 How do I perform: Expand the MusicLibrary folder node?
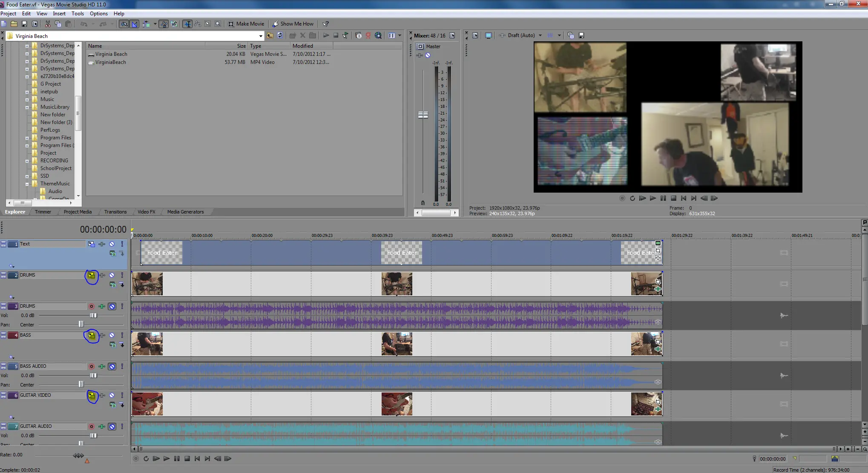click(x=27, y=107)
